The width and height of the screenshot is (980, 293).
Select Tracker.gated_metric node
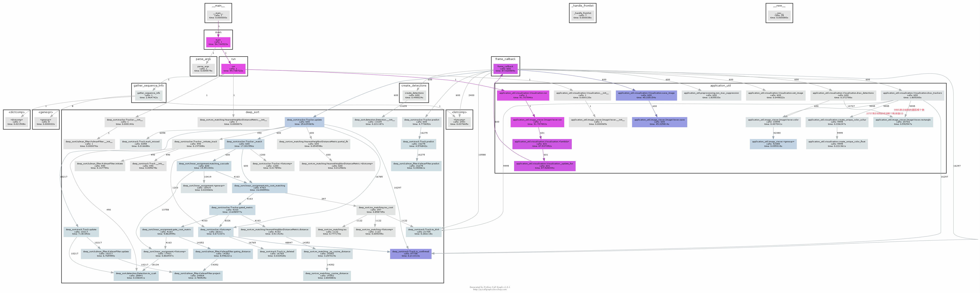tap(232, 210)
